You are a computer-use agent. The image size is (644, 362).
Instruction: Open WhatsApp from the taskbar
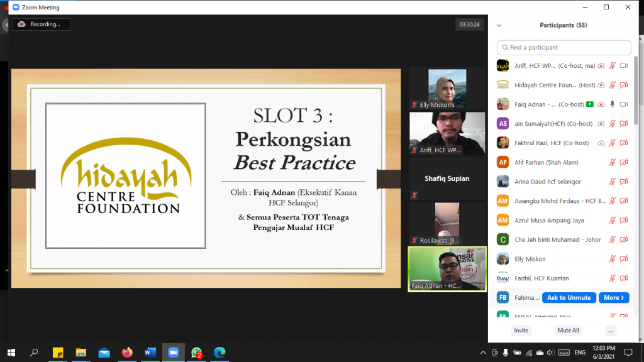(196, 353)
